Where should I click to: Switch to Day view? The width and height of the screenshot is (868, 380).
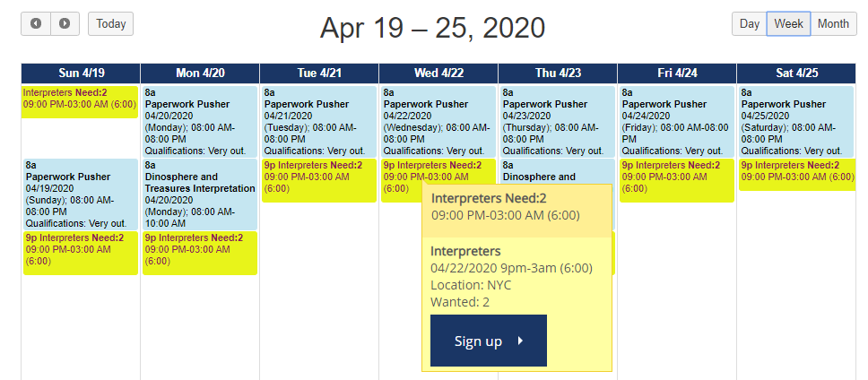coord(749,23)
